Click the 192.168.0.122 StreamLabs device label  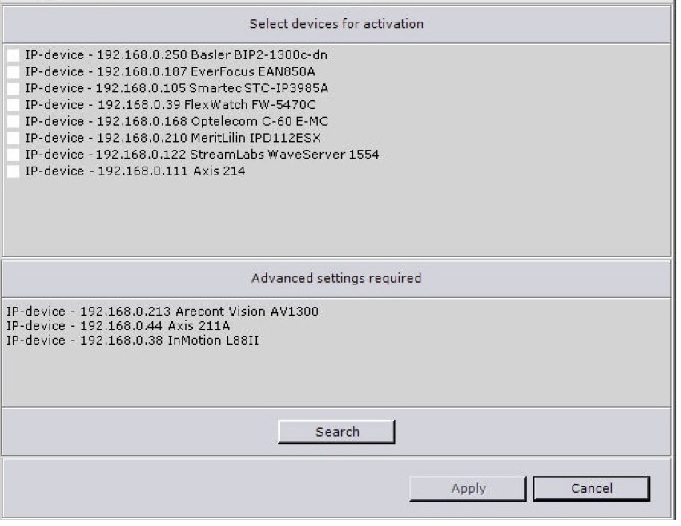pyautogui.click(x=202, y=154)
